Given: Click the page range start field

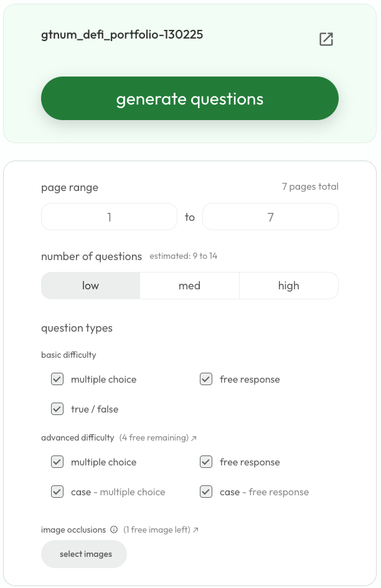Looking at the screenshot, I should click(109, 217).
